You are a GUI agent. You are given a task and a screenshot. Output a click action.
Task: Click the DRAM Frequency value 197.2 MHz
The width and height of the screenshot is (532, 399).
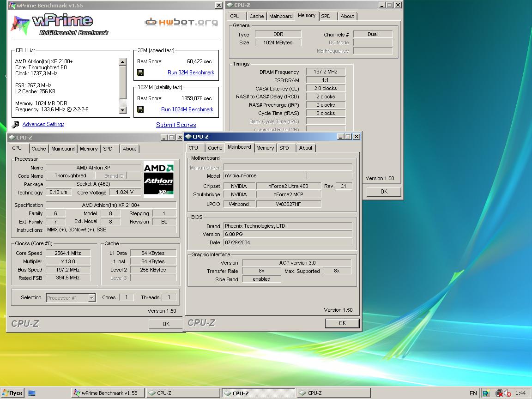coord(326,72)
